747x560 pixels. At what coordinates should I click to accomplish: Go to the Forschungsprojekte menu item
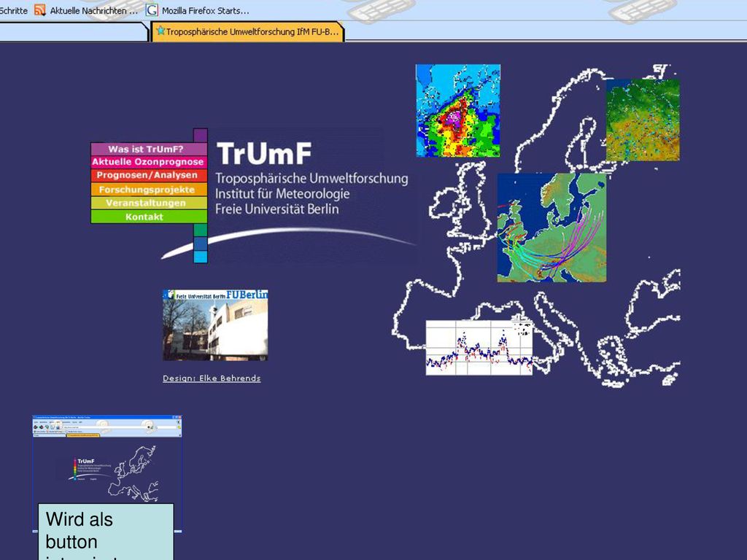pos(149,190)
